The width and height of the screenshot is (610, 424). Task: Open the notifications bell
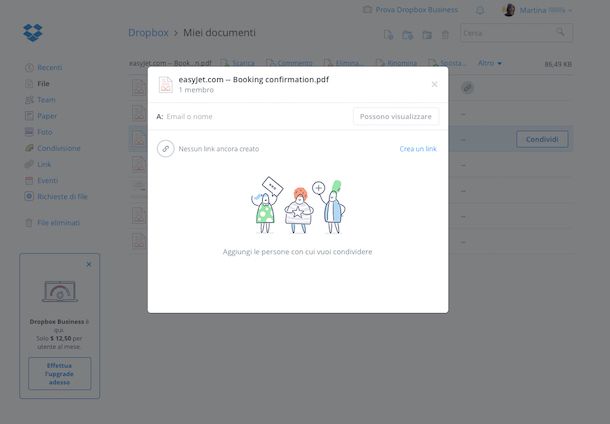coord(480,11)
